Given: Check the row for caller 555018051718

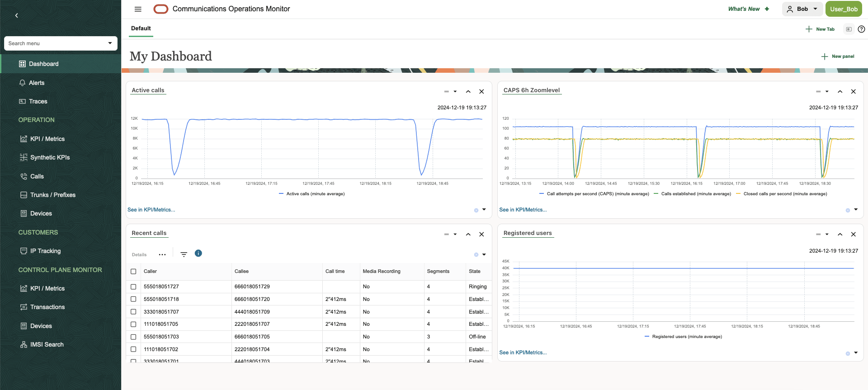Looking at the screenshot, I should 133,299.
